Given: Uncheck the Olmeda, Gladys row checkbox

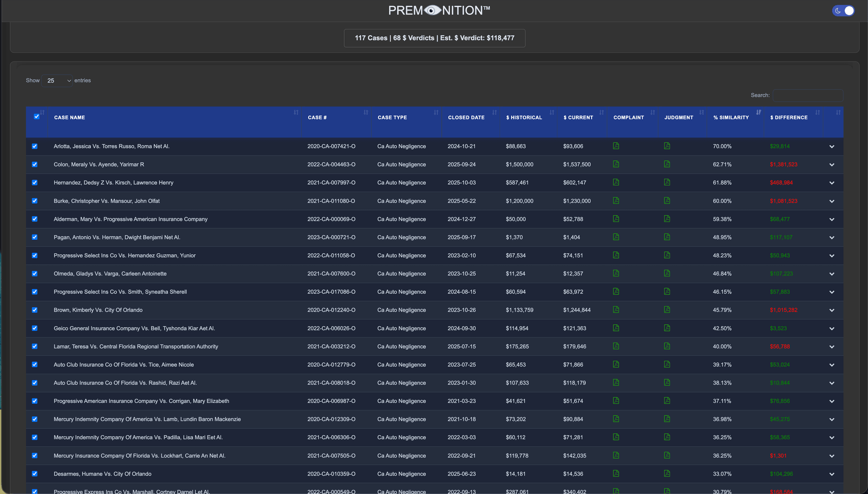Looking at the screenshot, I should pyautogui.click(x=35, y=274).
